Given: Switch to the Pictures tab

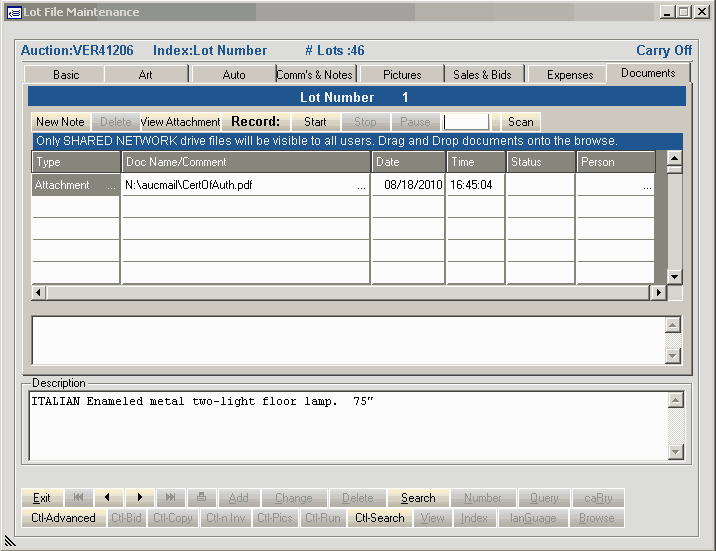Looking at the screenshot, I should pyautogui.click(x=401, y=75).
